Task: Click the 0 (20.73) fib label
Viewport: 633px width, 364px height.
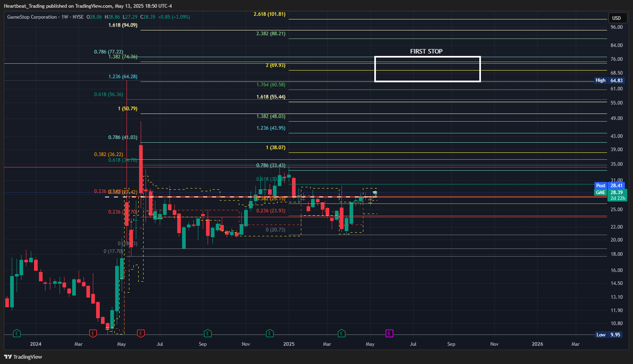Action: pyautogui.click(x=276, y=230)
